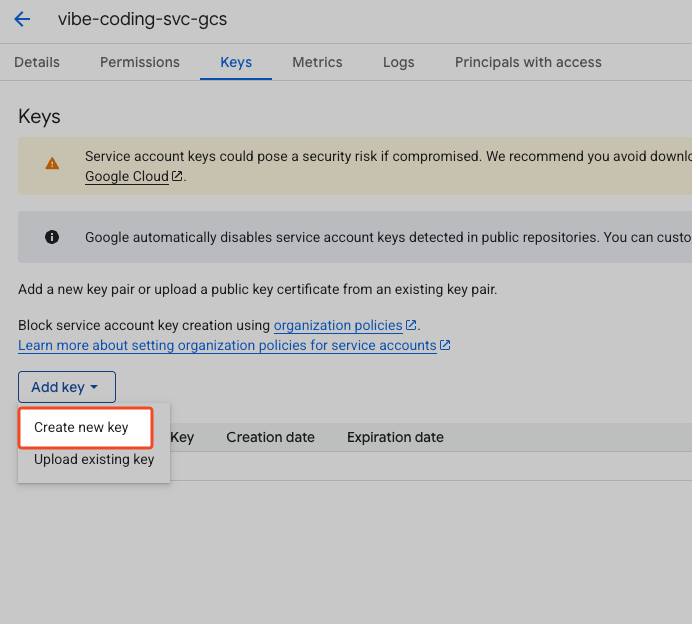Select the Keys tab
The width and height of the screenshot is (692, 624).
(236, 62)
